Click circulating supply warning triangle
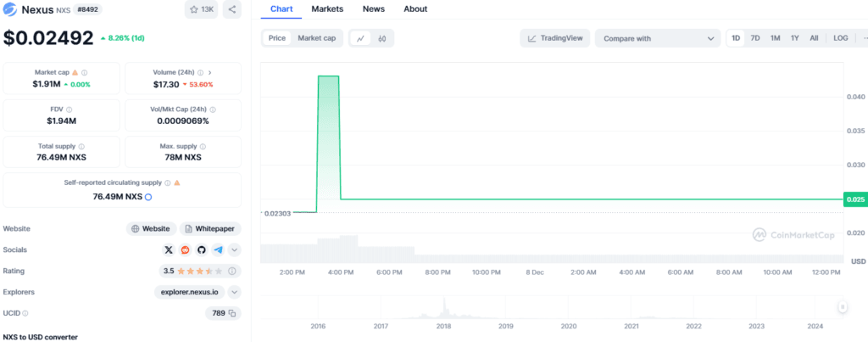The height and width of the screenshot is (342, 868). [x=176, y=182]
